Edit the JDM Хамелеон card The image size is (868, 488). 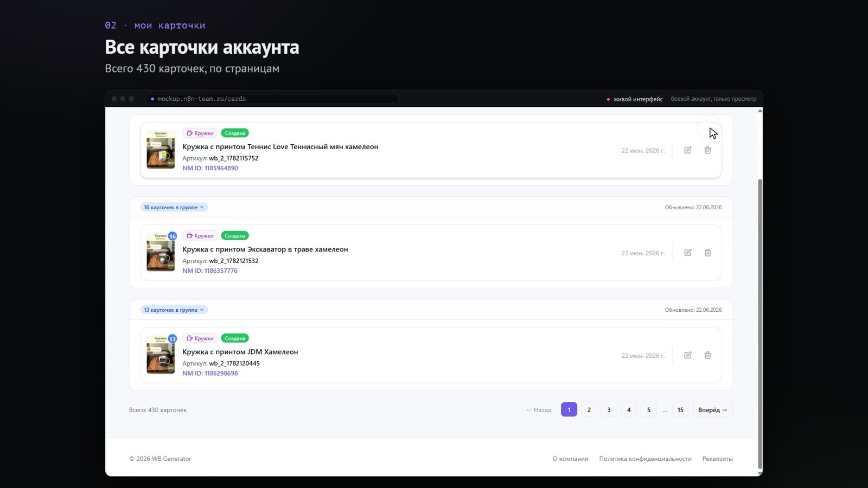[687, 355]
